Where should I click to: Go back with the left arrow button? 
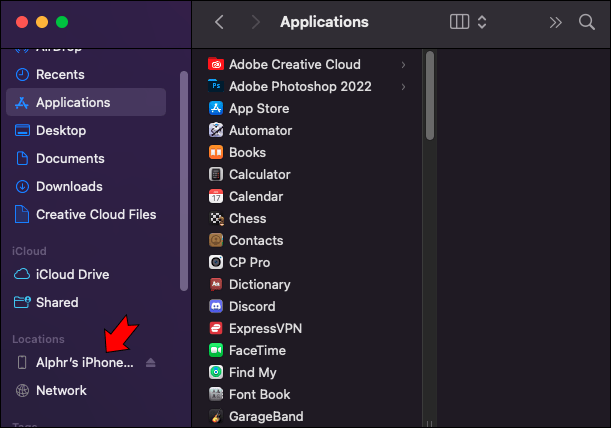[219, 22]
